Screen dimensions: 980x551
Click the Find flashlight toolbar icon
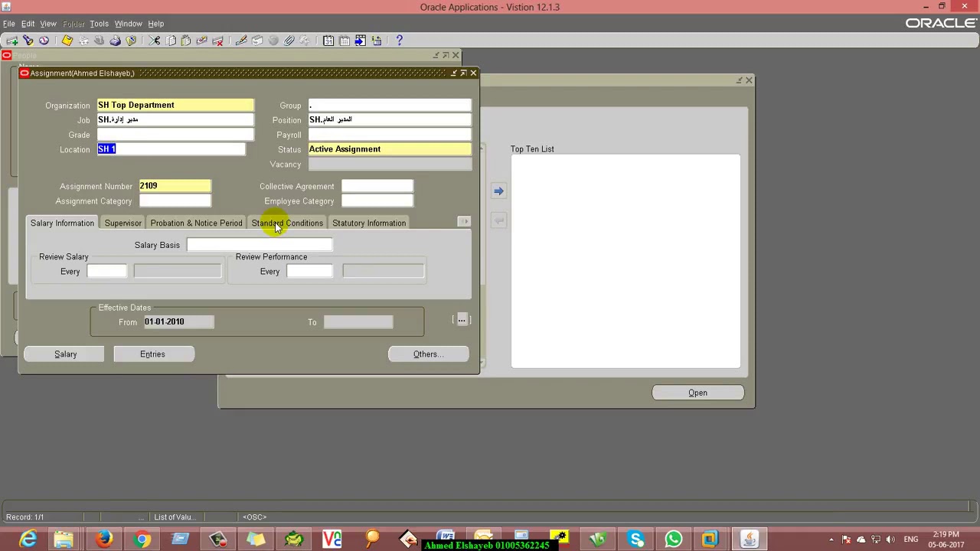(x=28, y=41)
